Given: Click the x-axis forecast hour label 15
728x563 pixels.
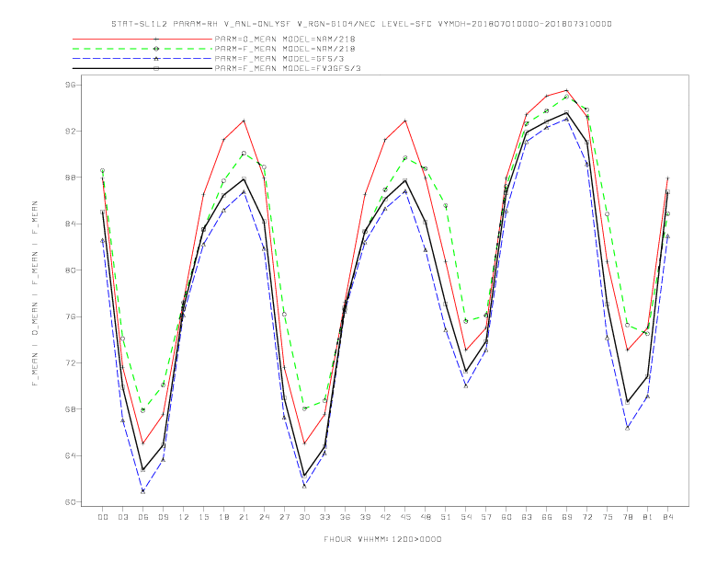Looking at the screenshot, I should pos(203,517).
